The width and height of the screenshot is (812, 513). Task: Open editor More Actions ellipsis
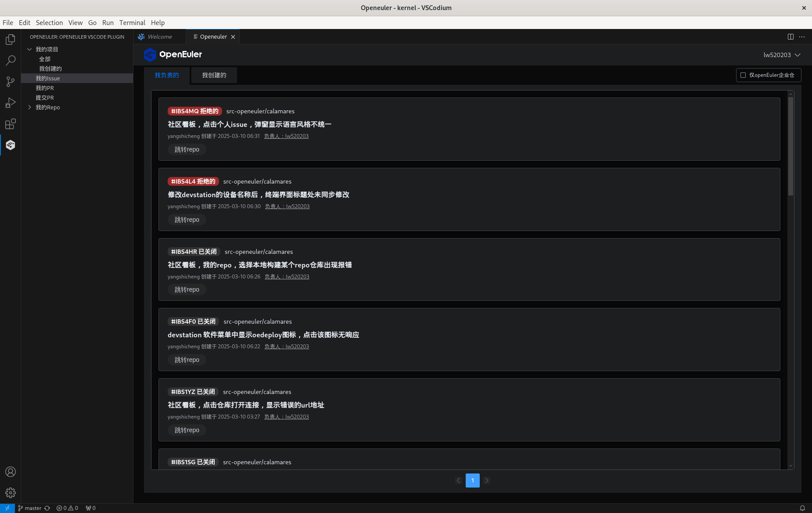tap(802, 37)
